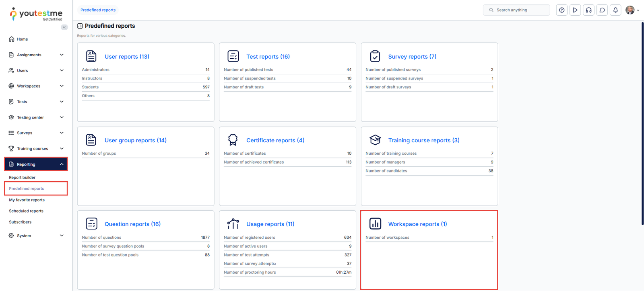Click the Training course reports graduation icon
The image size is (644, 291).
tap(375, 140)
